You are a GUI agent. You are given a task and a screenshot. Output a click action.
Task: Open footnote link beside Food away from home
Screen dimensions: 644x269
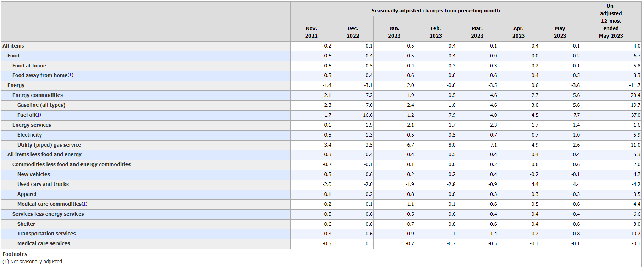pos(71,75)
